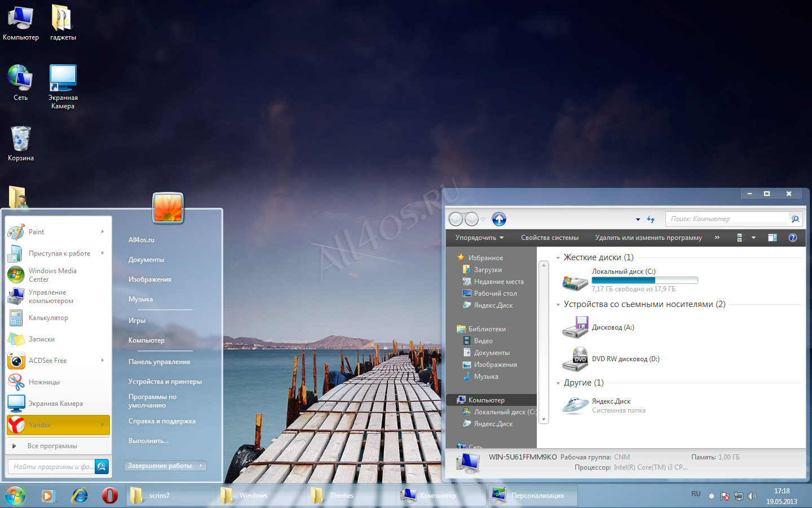Open Записки sticky notes
Image resolution: width=812 pixels, height=508 pixels.
point(58,339)
